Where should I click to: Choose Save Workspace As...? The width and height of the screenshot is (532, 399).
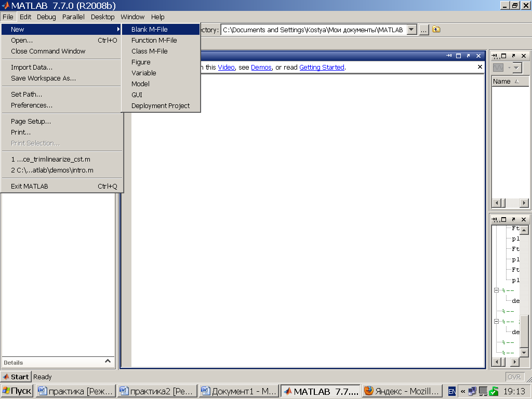pos(61,78)
